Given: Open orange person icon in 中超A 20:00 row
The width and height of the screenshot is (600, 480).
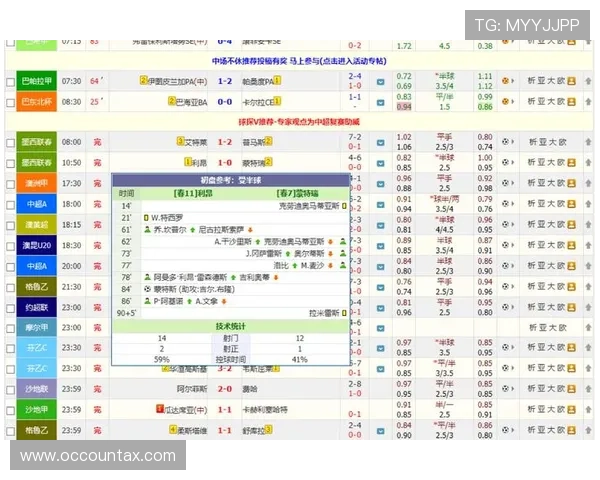Looking at the screenshot, I should point(571,266).
